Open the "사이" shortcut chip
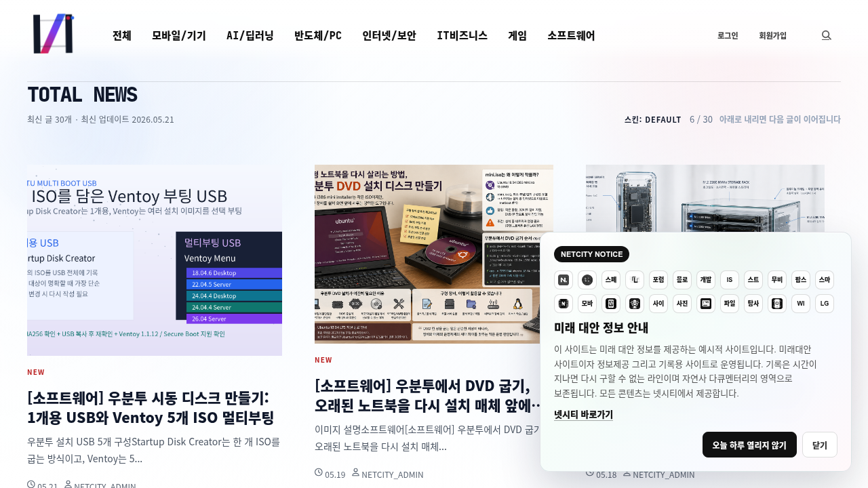 [658, 304]
